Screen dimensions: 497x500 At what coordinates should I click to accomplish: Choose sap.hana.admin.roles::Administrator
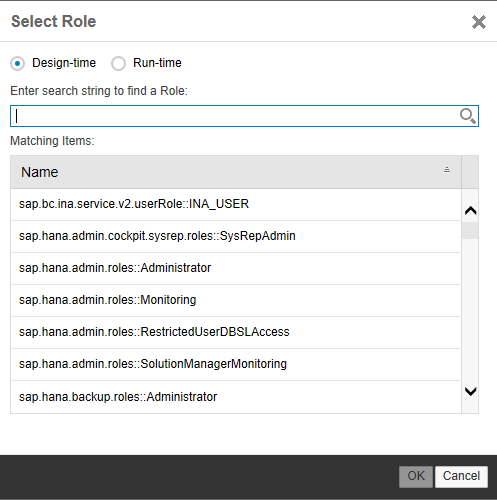point(236,268)
